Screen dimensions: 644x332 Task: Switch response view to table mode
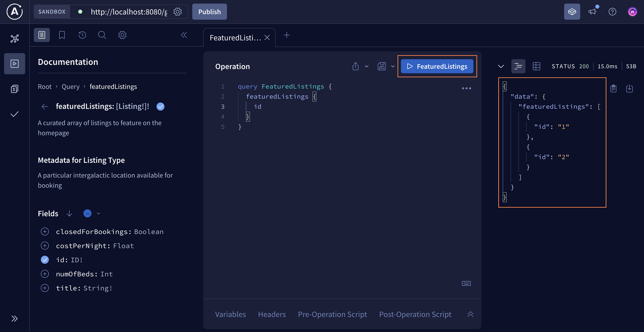point(536,66)
